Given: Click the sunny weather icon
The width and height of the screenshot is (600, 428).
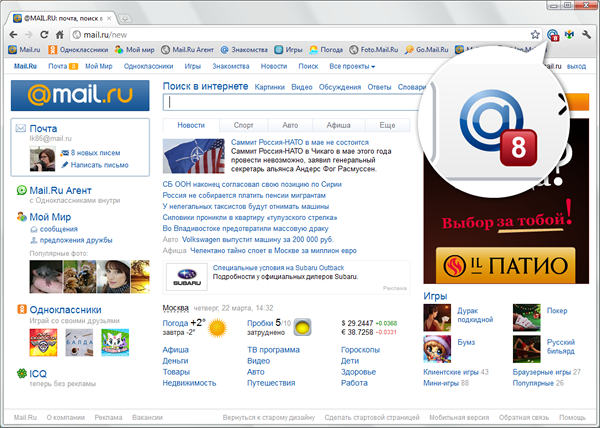Looking at the screenshot, I should pos(217,328).
